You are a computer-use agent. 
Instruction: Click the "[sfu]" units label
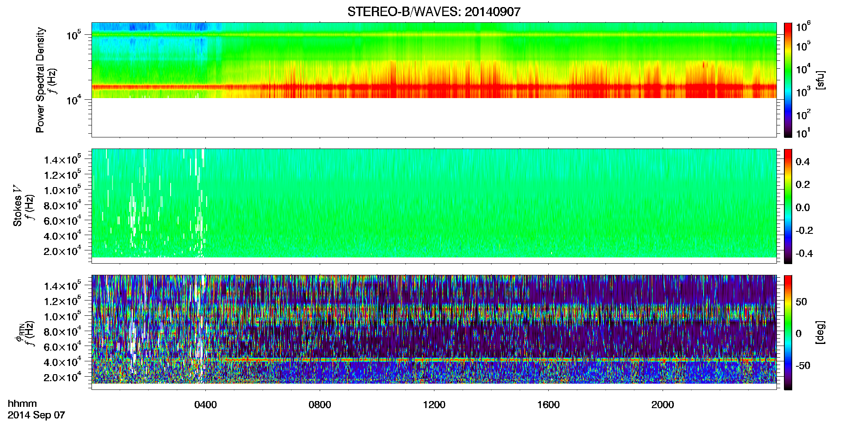click(x=820, y=80)
